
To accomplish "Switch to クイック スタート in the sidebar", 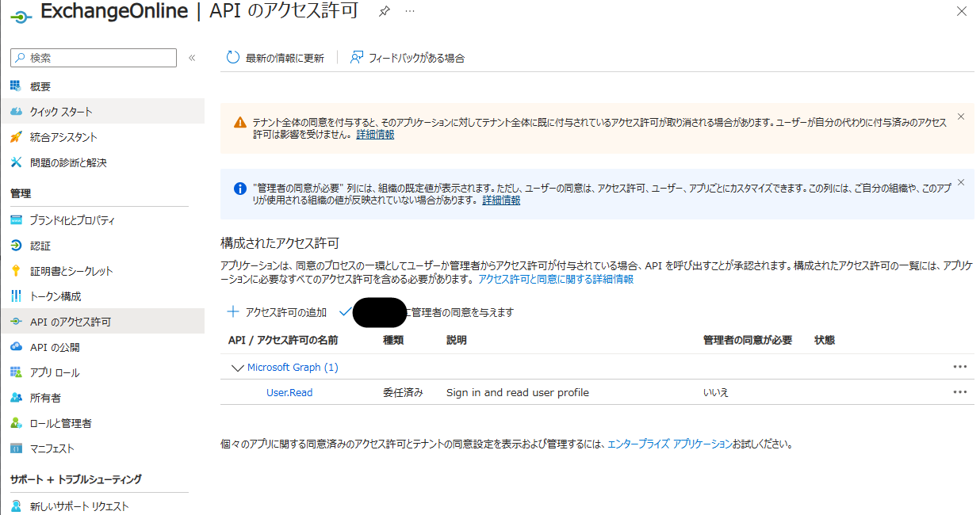I will pyautogui.click(x=16, y=112).
